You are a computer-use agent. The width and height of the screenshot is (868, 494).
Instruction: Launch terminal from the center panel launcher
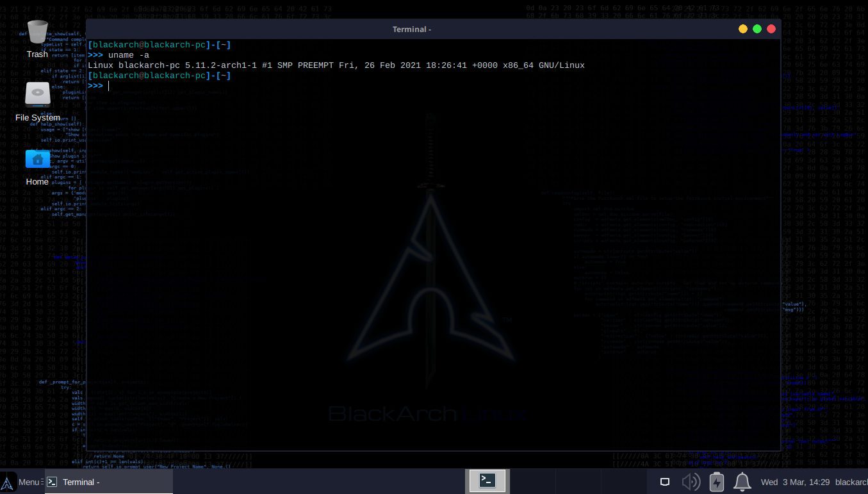coord(487,481)
